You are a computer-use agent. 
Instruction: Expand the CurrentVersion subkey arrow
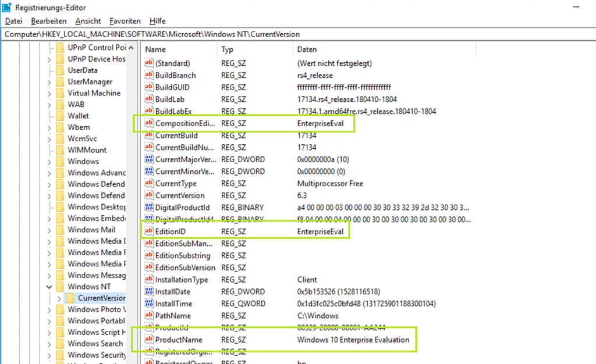coord(59,298)
